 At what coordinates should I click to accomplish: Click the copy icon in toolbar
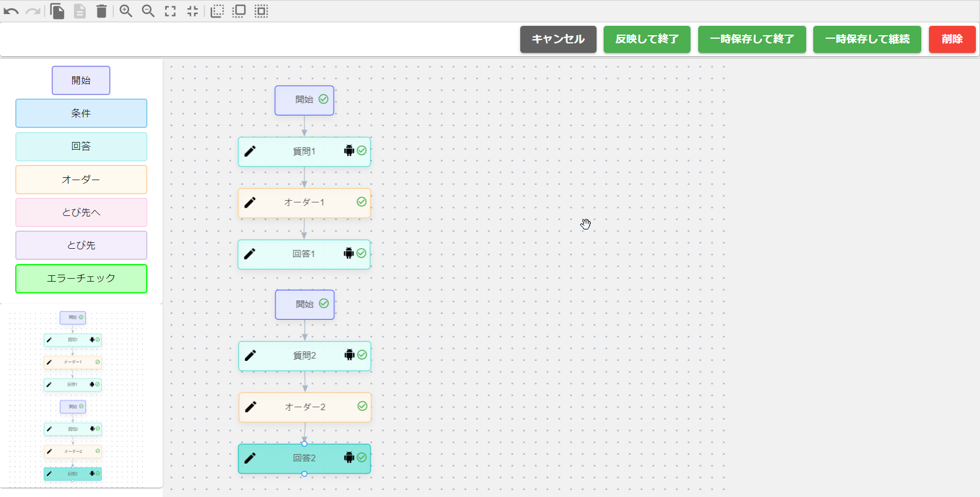57,11
